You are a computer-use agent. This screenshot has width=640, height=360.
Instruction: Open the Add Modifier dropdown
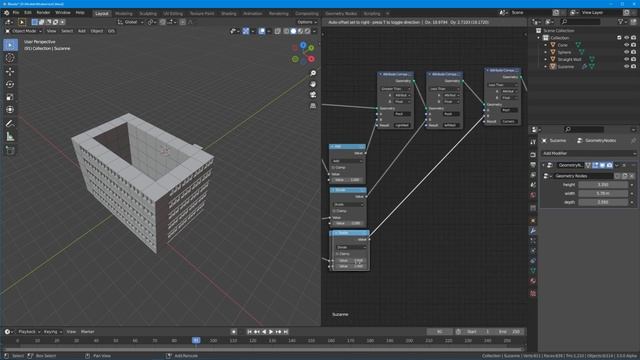click(589, 153)
